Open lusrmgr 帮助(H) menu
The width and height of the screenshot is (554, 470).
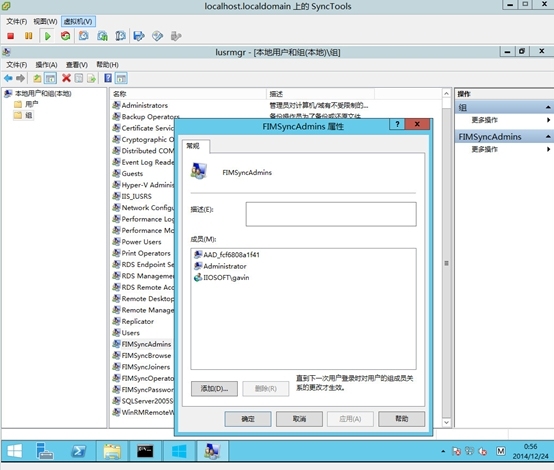pyautogui.click(x=107, y=65)
